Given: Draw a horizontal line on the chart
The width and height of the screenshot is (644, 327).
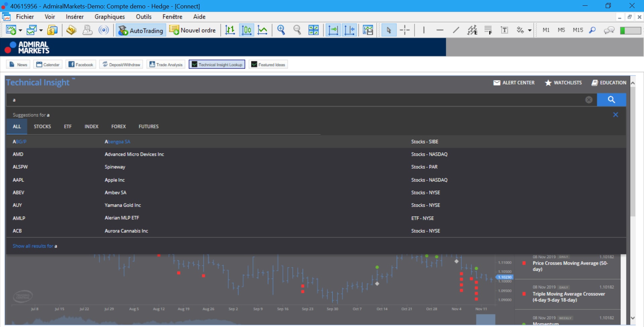Looking at the screenshot, I should pos(440,30).
